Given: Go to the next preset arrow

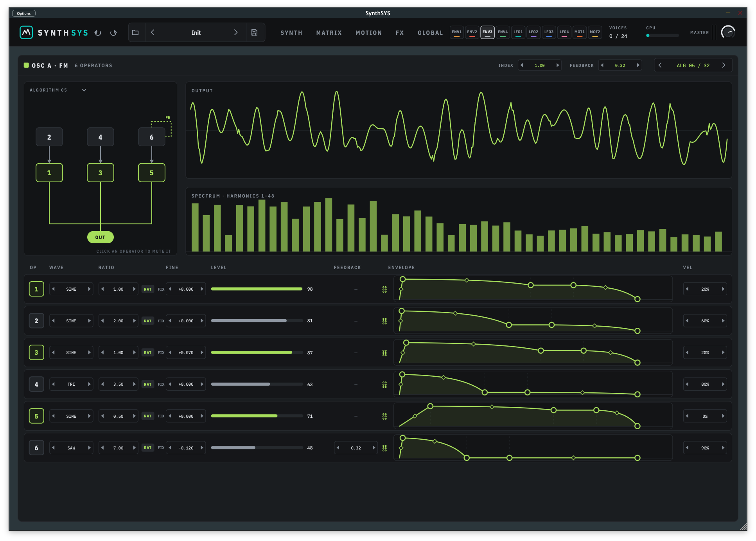Looking at the screenshot, I should click(236, 32).
